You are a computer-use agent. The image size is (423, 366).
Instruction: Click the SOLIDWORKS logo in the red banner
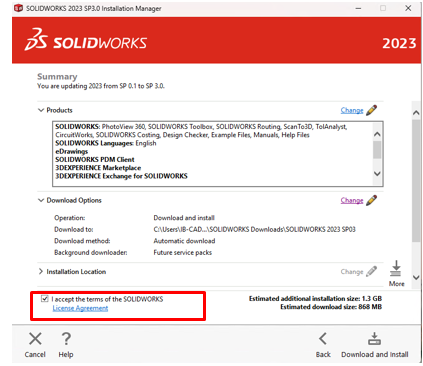coord(86,40)
